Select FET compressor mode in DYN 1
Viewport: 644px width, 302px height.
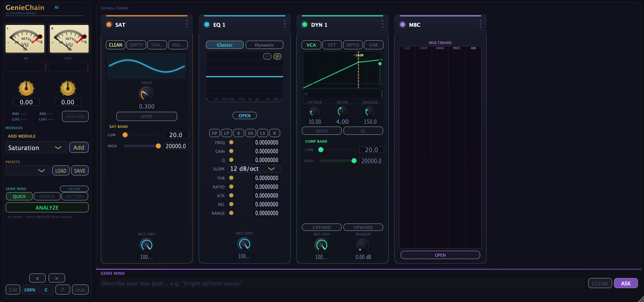[331, 45]
